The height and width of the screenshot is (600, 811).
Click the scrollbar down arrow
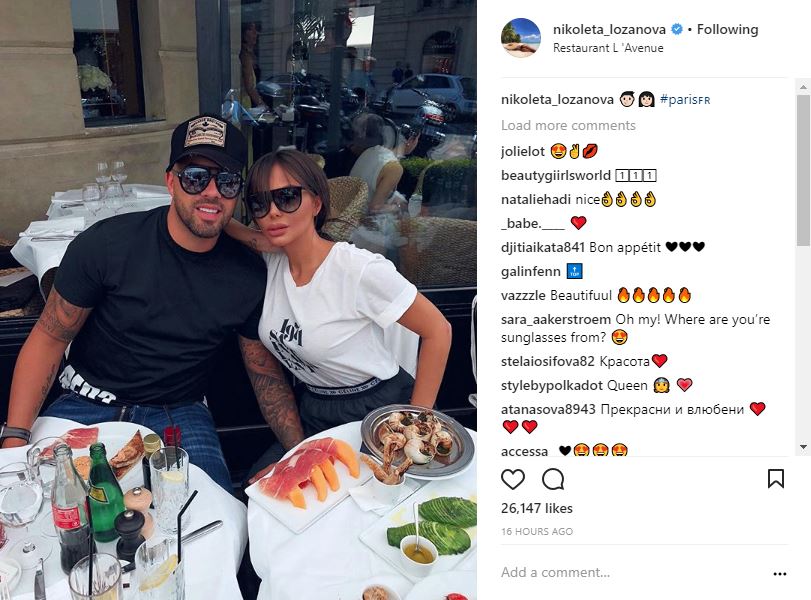point(803,447)
